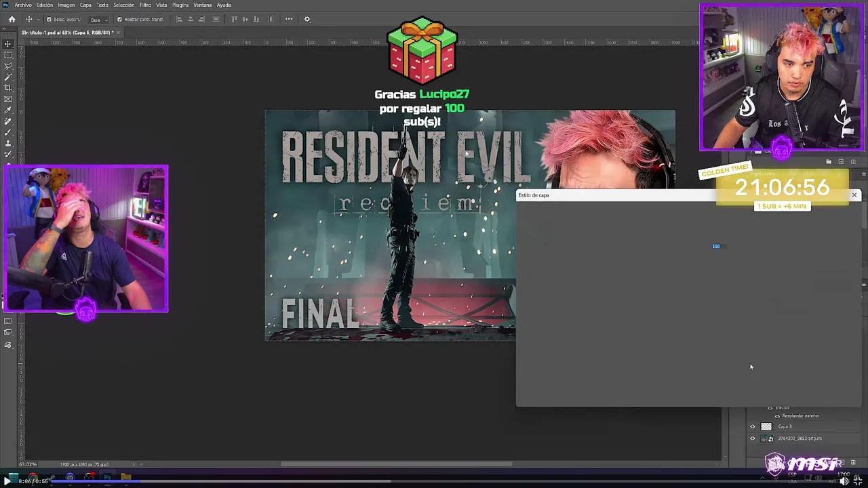Screen dimensions: 868x488
Task: Open the Ventana menu
Action: tap(203, 5)
